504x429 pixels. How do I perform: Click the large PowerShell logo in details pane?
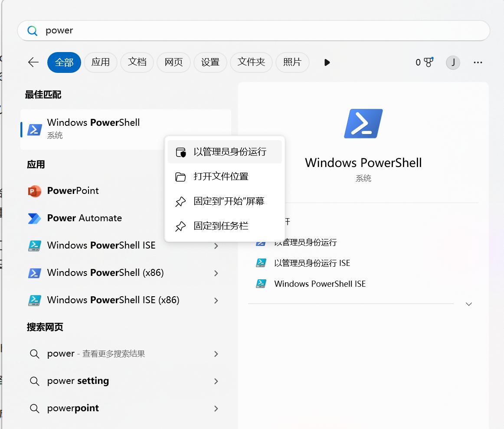[x=363, y=124]
